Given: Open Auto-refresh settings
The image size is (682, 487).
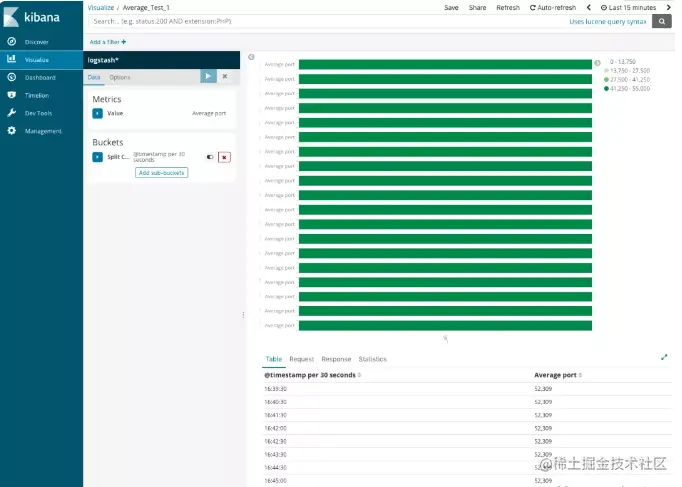Looking at the screenshot, I should pyautogui.click(x=553, y=7).
